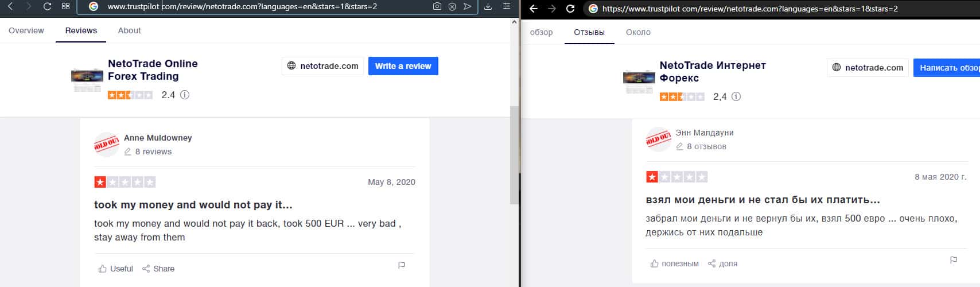Click info icon next to 2.4 rating

[x=185, y=95]
